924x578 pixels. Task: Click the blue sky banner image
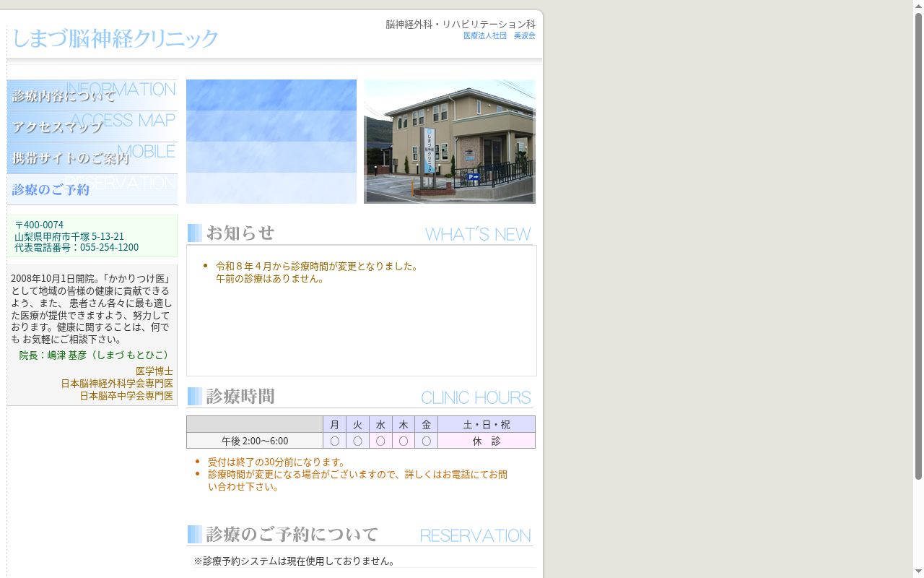pyautogui.click(x=271, y=142)
